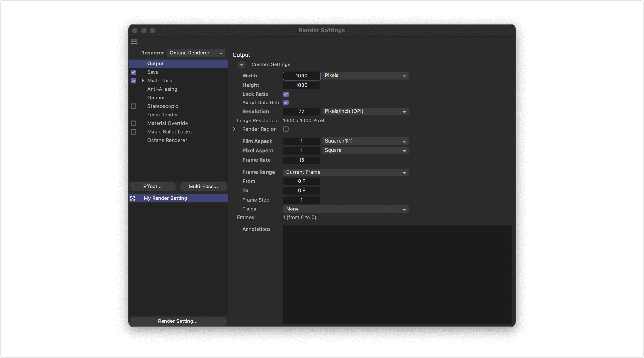Viewport: 644px width, 358px height.
Task: Click the Render Setting... button
Action: click(x=178, y=321)
